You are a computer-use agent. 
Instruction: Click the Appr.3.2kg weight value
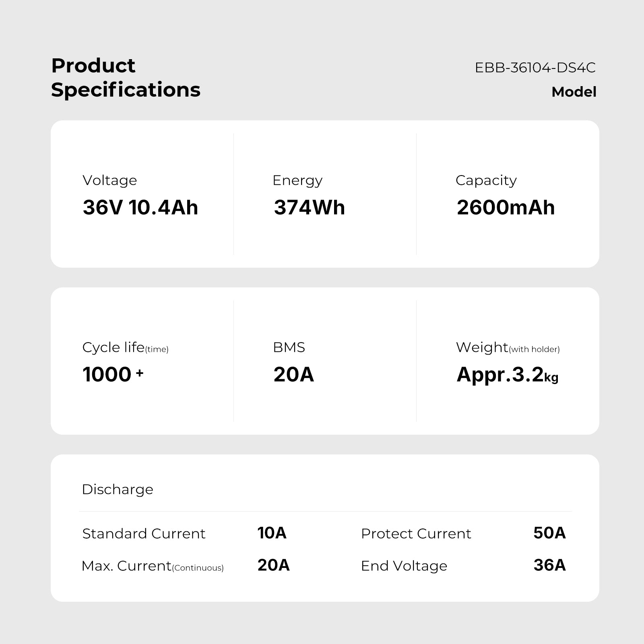(x=508, y=375)
